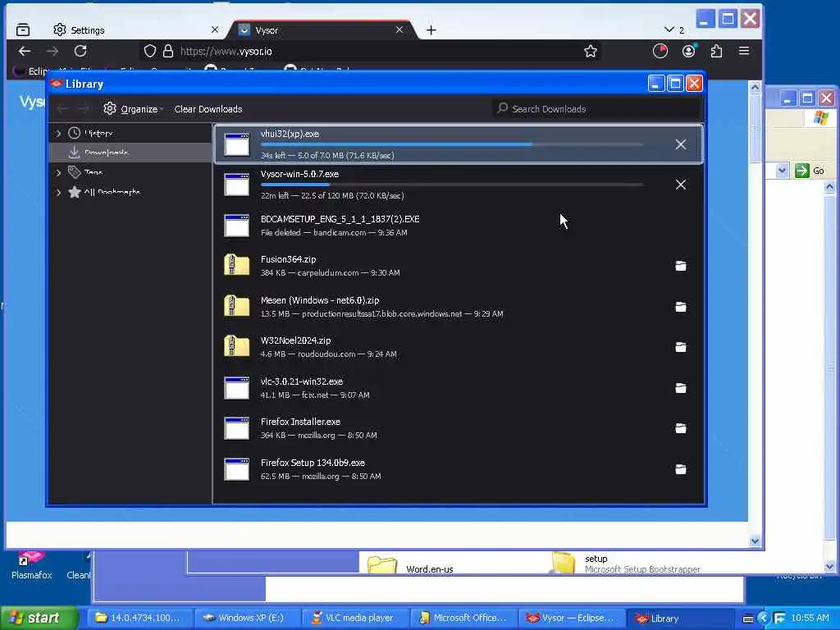The width and height of the screenshot is (840, 630).
Task: Click Clear Downloads button
Action: [208, 109]
